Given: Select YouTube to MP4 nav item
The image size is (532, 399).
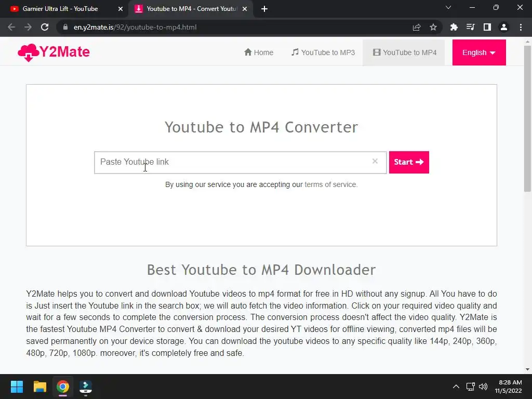Looking at the screenshot, I should [404, 52].
